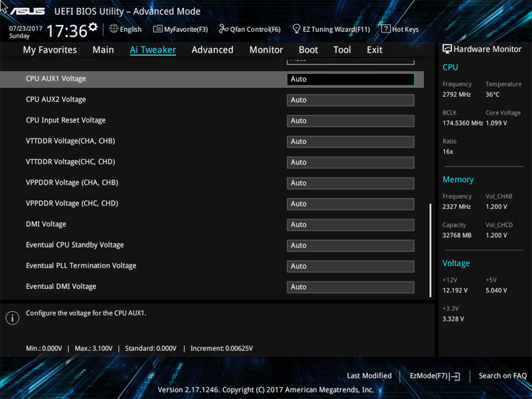The width and height of the screenshot is (532, 399).
Task: Click the Hot Keys question mark icon
Action: point(386,29)
